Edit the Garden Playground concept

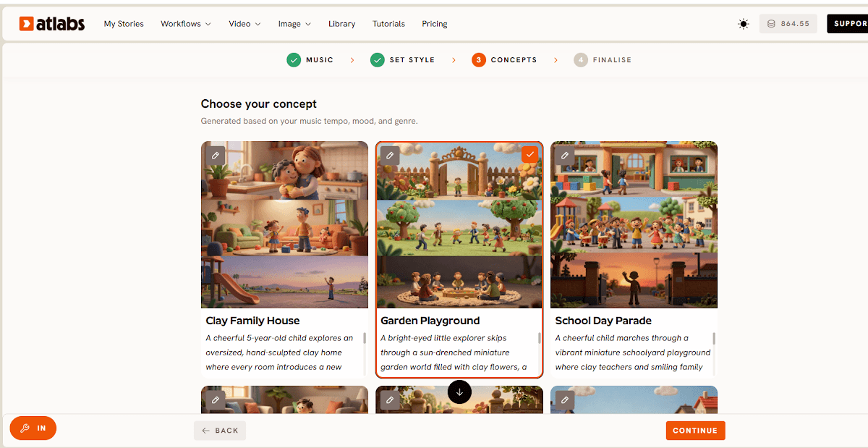(x=390, y=155)
